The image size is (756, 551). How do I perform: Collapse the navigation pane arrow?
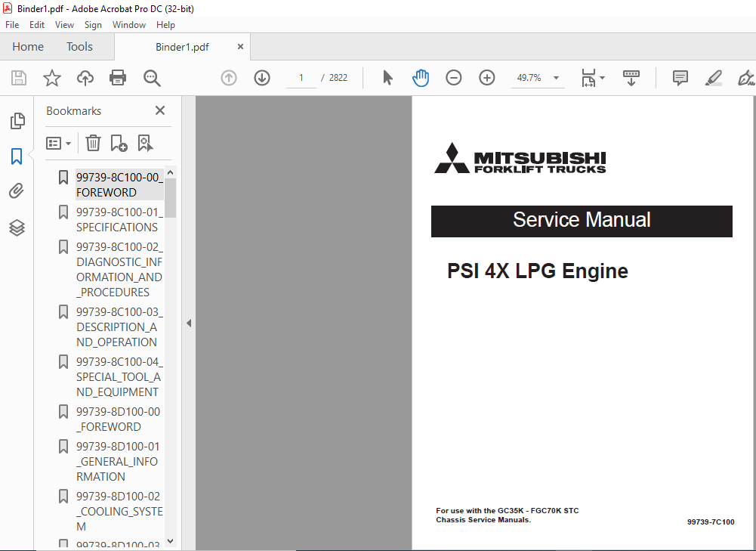[189, 323]
